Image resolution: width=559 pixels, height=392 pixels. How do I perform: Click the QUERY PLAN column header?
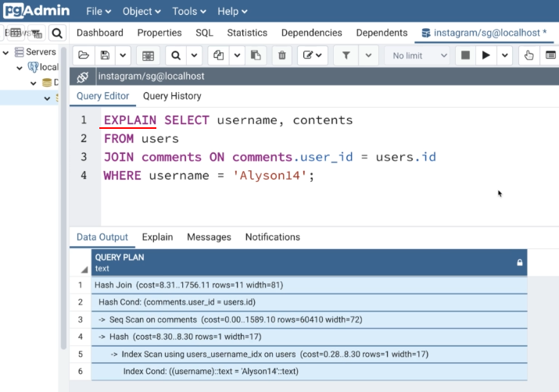pyautogui.click(x=309, y=262)
